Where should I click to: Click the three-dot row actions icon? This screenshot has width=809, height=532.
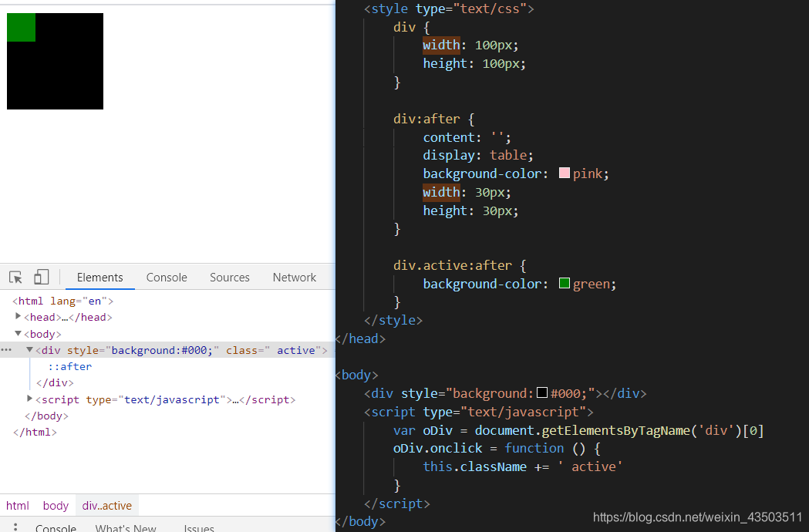(6, 350)
